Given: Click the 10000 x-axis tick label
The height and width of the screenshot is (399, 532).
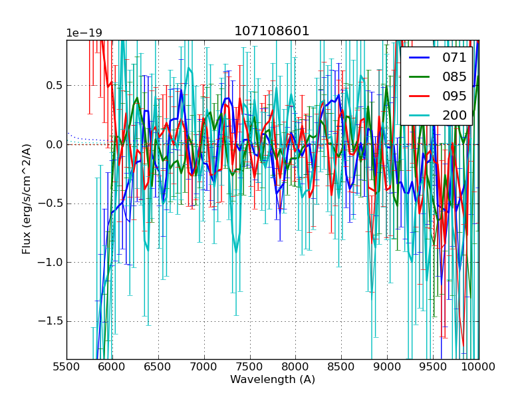Looking at the screenshot, I should pyautogui.click(x=478, y=366).
